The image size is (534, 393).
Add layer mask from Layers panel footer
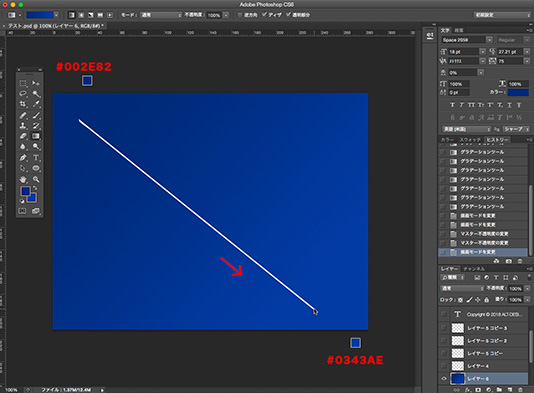click(478, 390)
